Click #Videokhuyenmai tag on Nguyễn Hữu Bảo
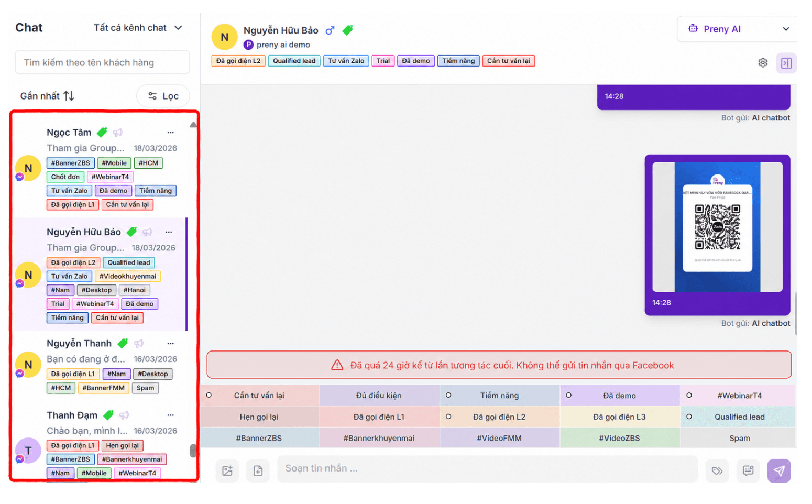 (128, 276)
